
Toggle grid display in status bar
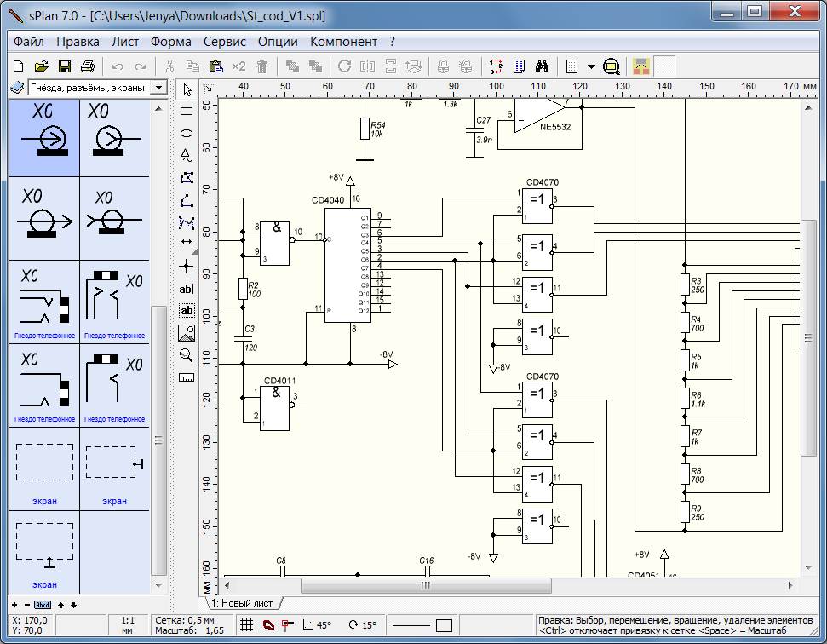point(246,625)
